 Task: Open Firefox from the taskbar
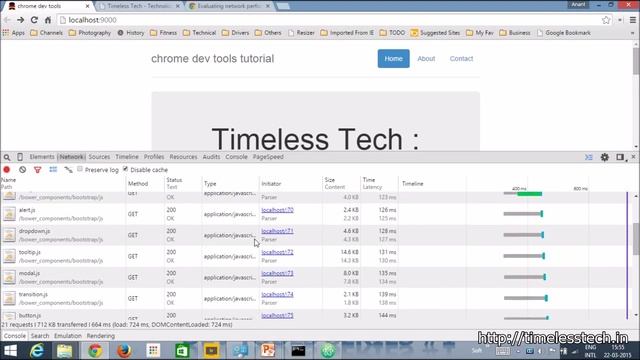point(124,351)
